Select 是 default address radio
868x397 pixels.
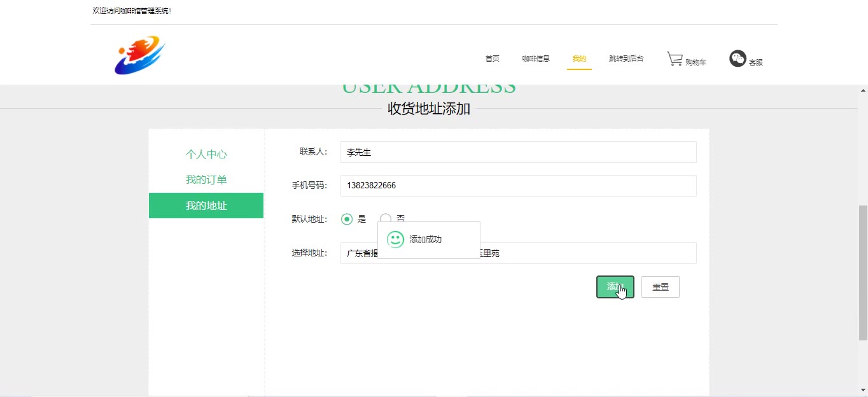coord(347,219)
